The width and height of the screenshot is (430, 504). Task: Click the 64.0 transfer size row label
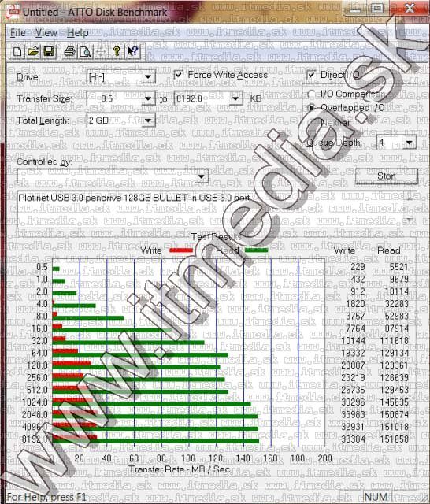39,353
